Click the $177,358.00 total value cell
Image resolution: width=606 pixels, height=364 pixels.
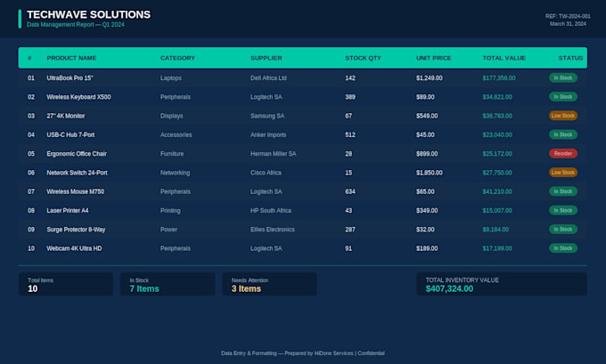[x=498, y=78]
